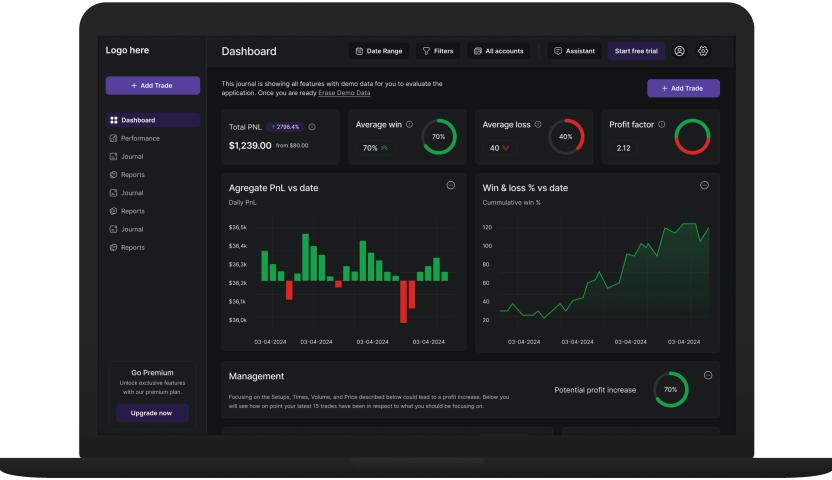The width and height of the screenshot is (832, 480).
Task: Click the sidebar Add Trade button
Action: [x=152, y=85]
